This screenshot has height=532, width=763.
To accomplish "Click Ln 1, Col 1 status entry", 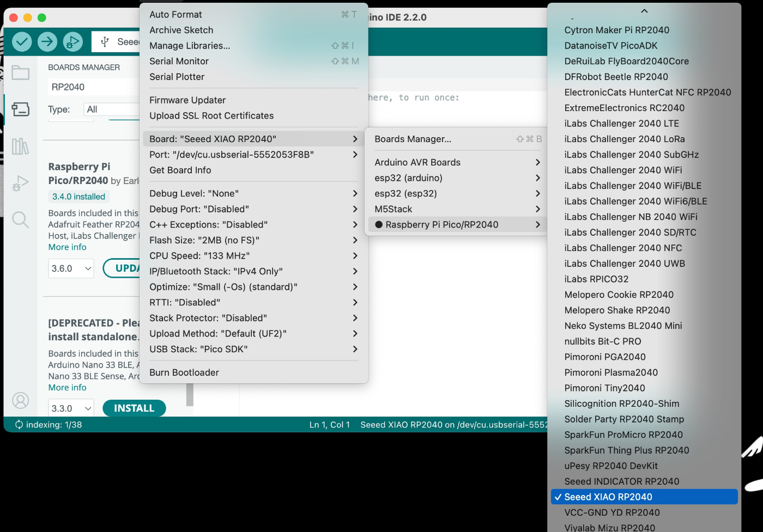I will [330, 425].
